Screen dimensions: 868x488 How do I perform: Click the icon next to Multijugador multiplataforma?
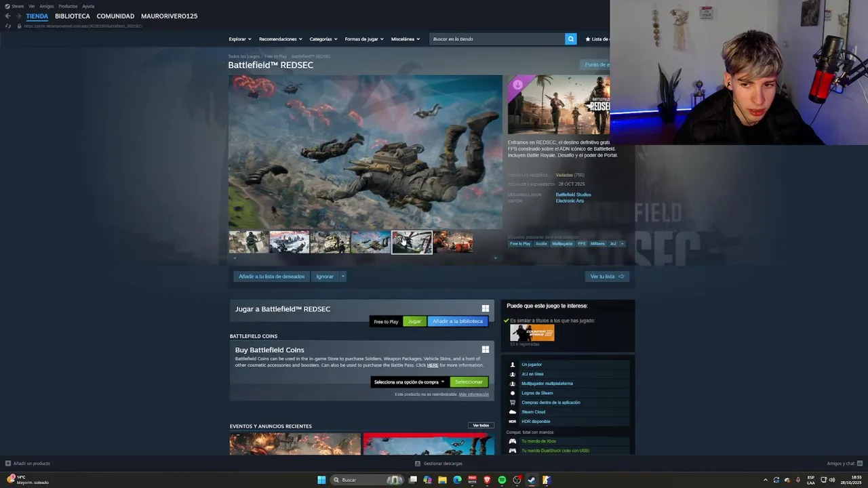tap(513, 384)
